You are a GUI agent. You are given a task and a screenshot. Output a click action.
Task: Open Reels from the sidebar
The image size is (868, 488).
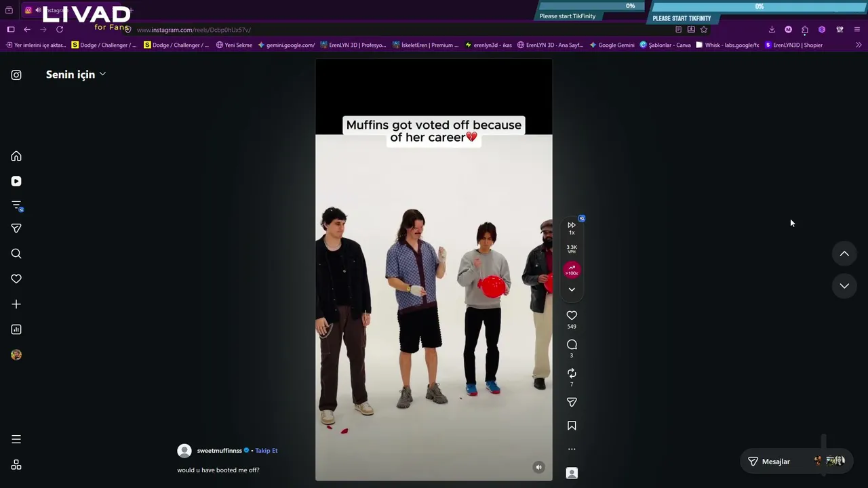point(16,182)
